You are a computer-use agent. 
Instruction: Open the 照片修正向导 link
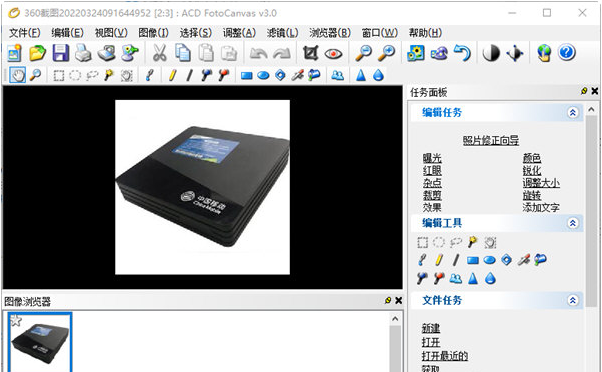(x=491, y=141)
